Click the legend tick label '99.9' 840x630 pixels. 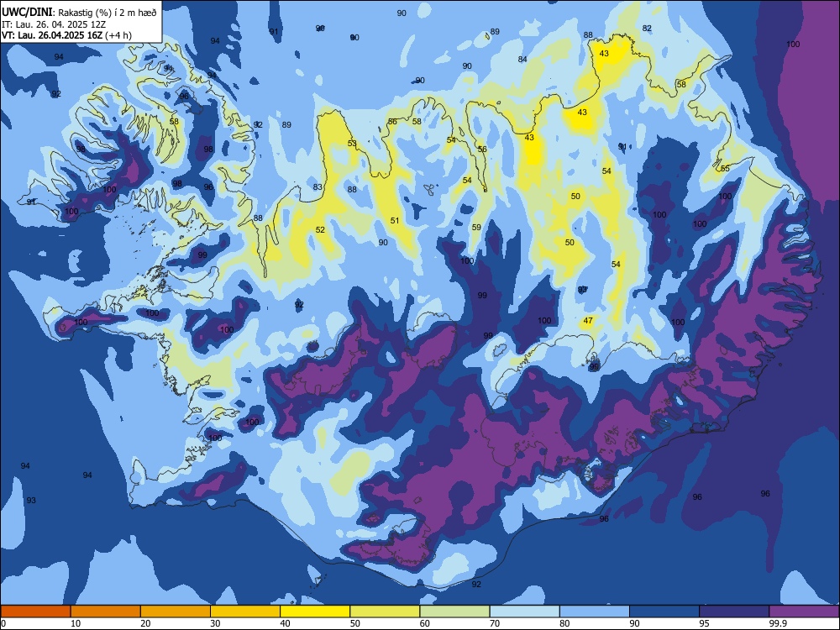[x=778, y=623]
